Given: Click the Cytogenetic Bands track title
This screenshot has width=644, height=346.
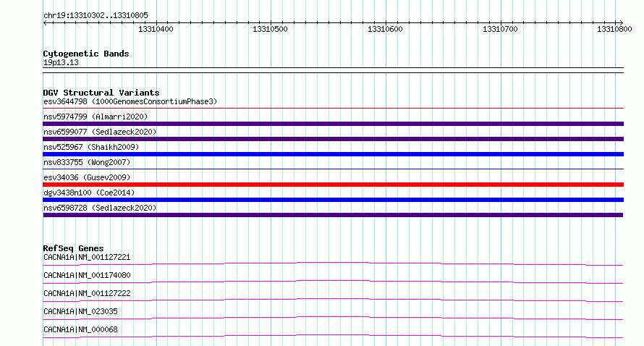Looking at the screenshot, I should [x=86, y=54].
